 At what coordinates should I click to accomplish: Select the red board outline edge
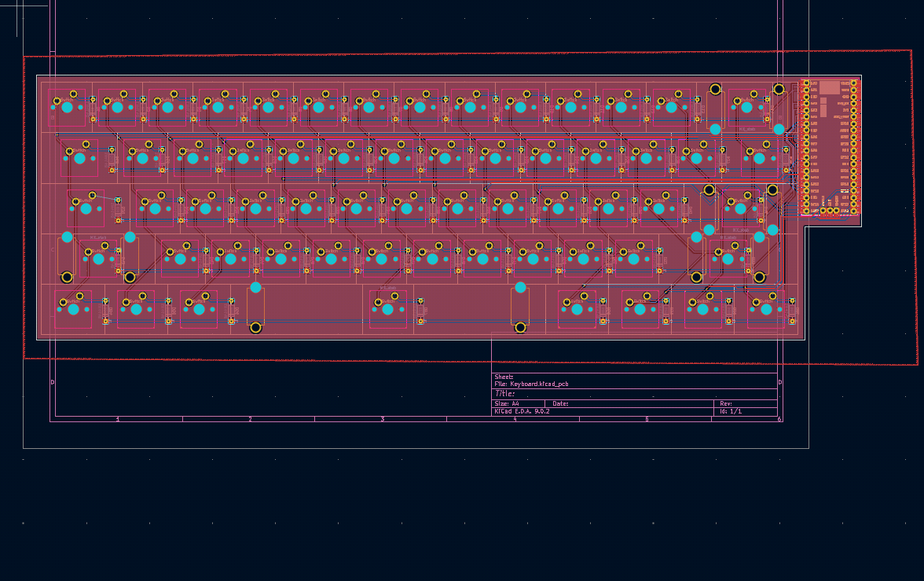coord(393,56)
